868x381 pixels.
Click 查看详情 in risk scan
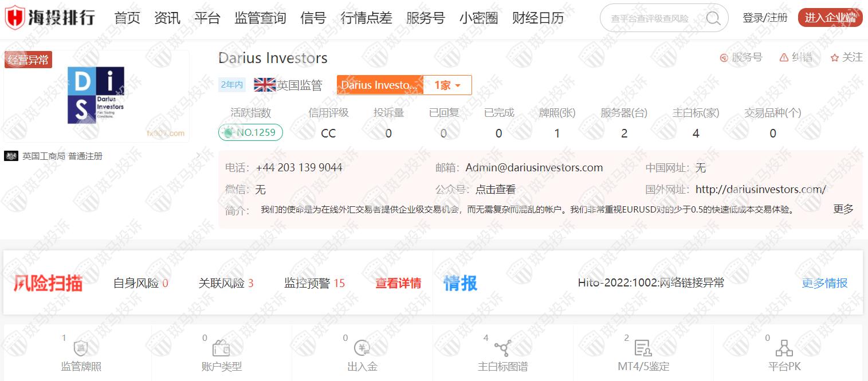[x=398, y=283]
